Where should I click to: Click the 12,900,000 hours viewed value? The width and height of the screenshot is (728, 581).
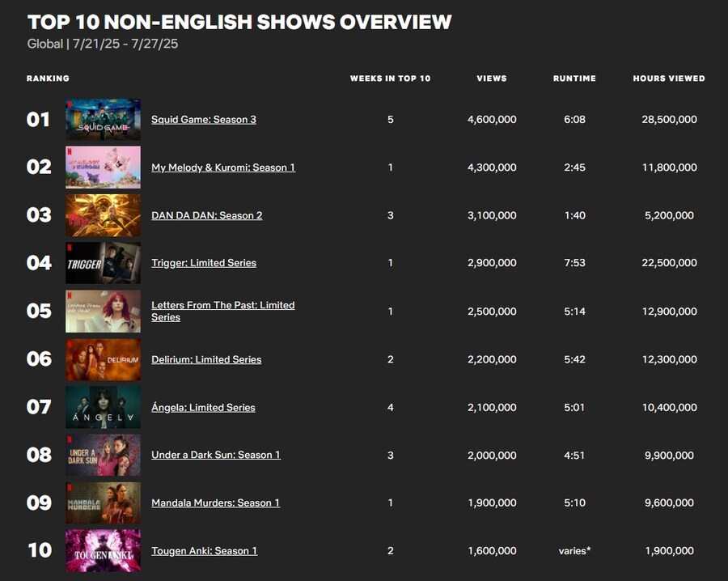click(x=669, y=312)
